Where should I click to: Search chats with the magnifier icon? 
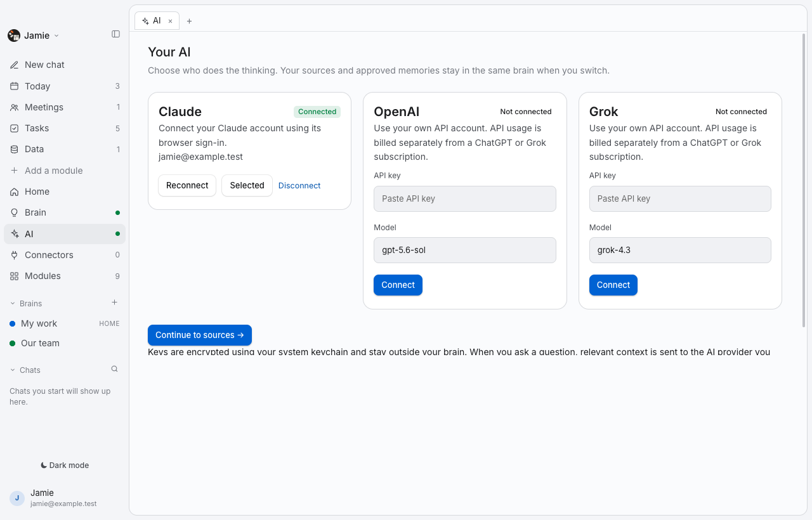(x=115, y=369)
